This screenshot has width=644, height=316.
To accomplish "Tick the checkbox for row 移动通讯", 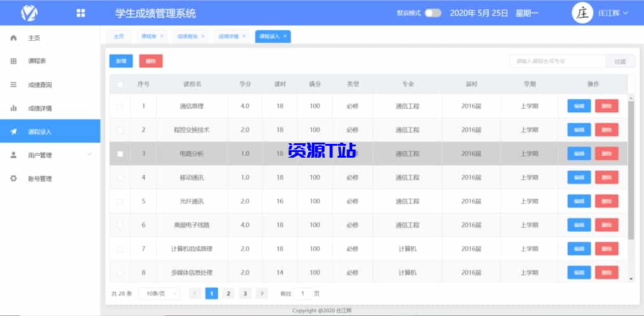I will tap(120, 178).
